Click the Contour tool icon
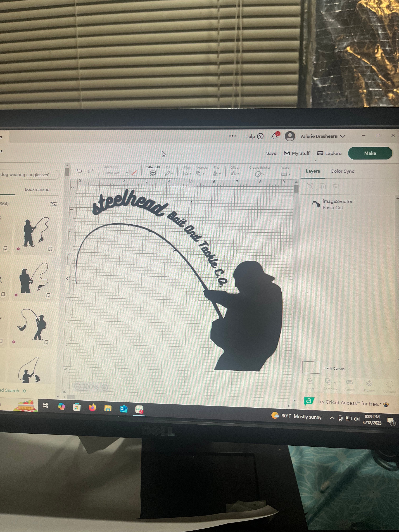 click(x=389, y=384)
